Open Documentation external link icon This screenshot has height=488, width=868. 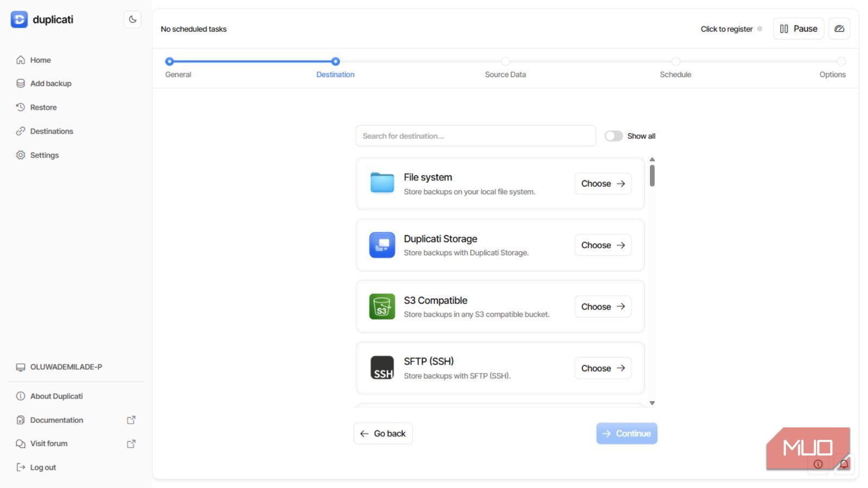click(131, 420)
